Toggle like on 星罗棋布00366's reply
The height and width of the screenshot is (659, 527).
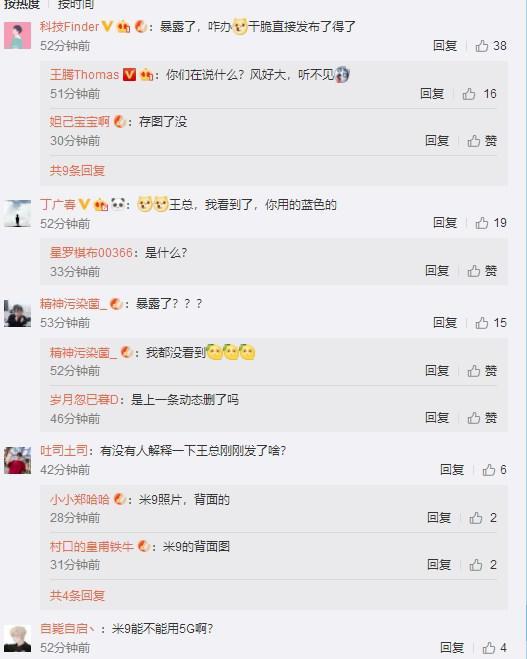coord(482,271)
